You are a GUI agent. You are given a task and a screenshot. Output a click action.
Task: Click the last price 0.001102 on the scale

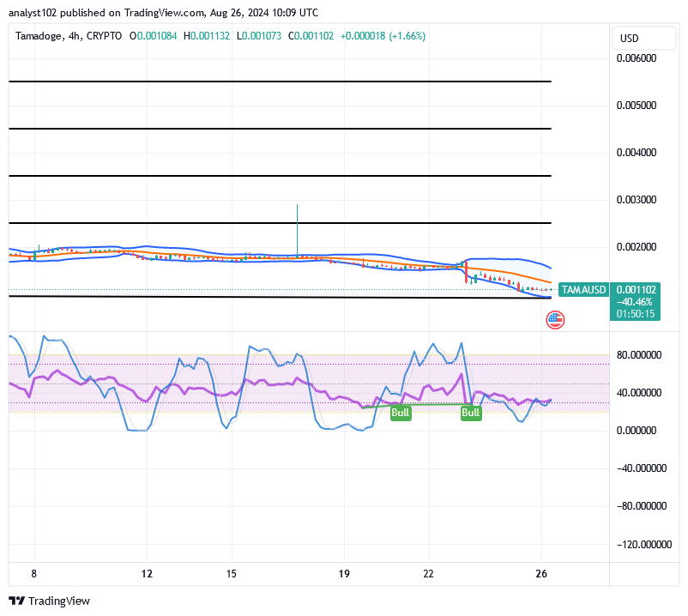click(635, 290)
